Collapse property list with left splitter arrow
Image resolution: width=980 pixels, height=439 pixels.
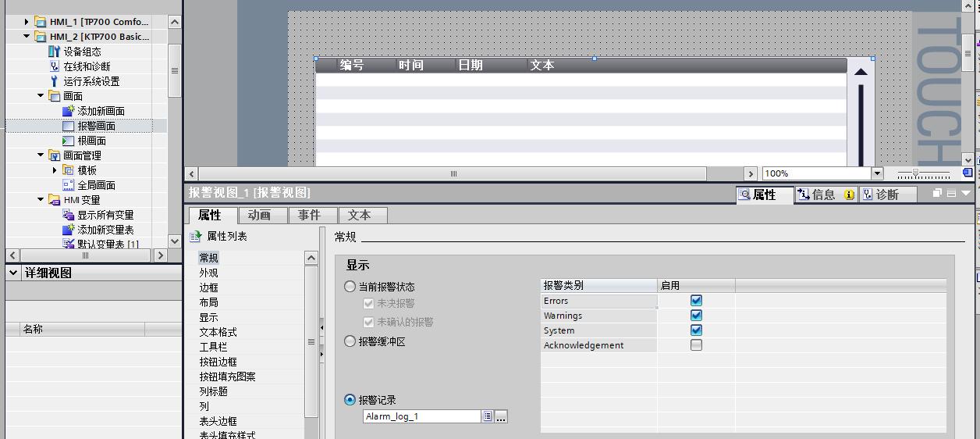(x=321, y=329)
